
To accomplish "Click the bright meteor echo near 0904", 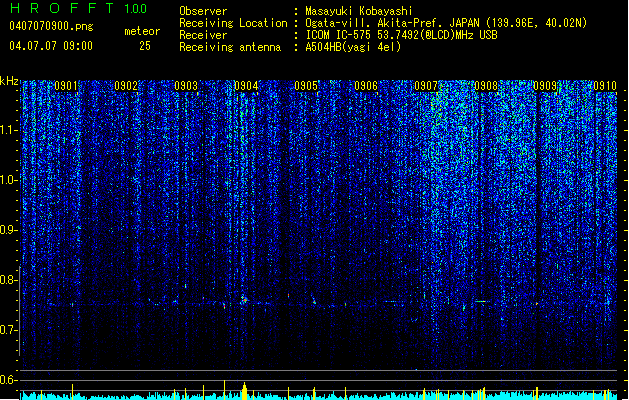I will (244, 300).
